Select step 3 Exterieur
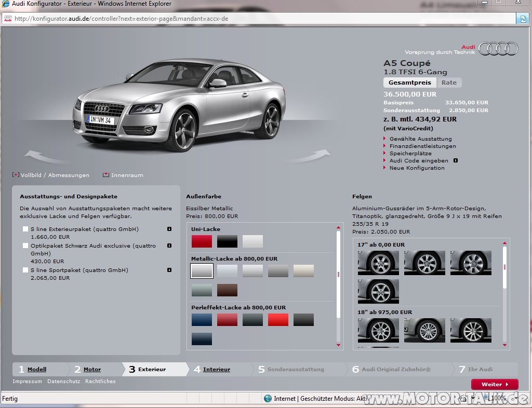Viewport: 532px width, 408px height. (x=152, y=370)
